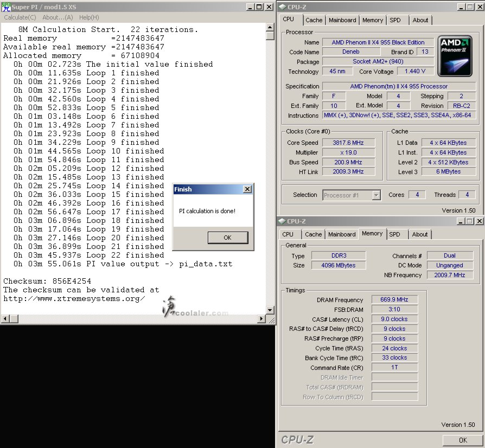Screen dimensions: 485x448
Task: Switch to Cache tab in upper CPU-Z window
Action: point(314,20)
